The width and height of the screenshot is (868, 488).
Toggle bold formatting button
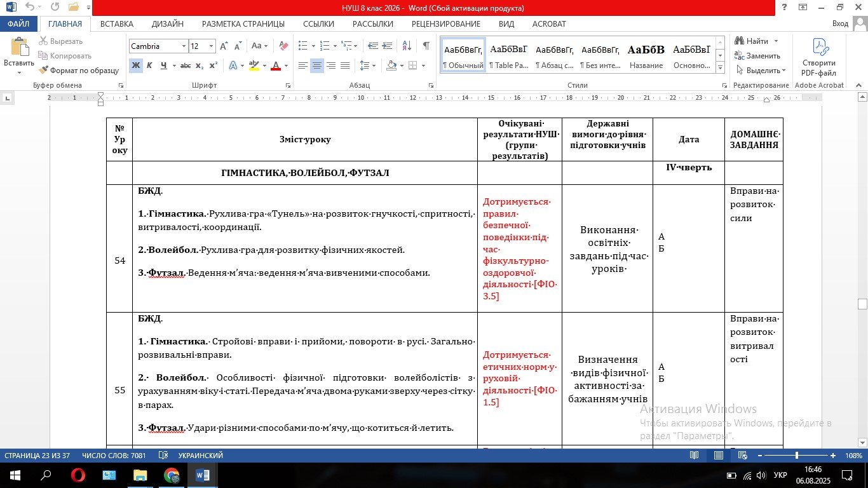tap(135, 65)
